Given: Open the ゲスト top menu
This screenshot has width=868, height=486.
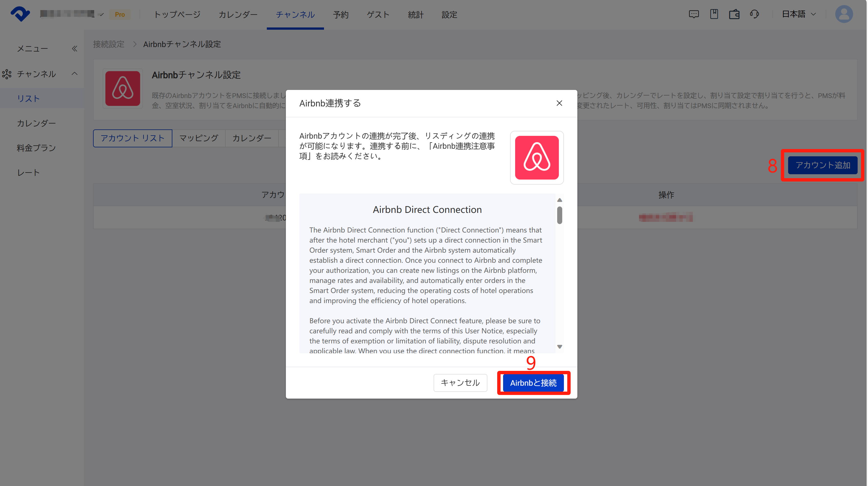Looking at the screenshot, I should coord(378,15).
